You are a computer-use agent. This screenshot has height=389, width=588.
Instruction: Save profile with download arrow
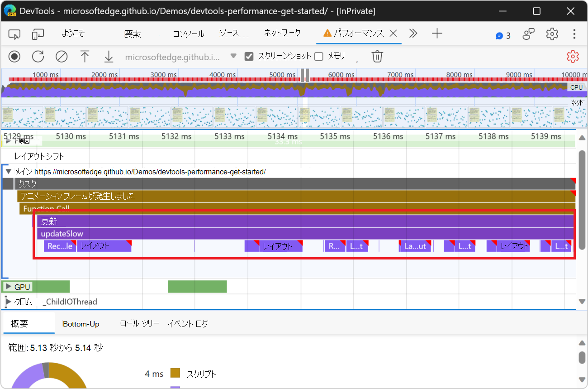[x=109, y=57]
